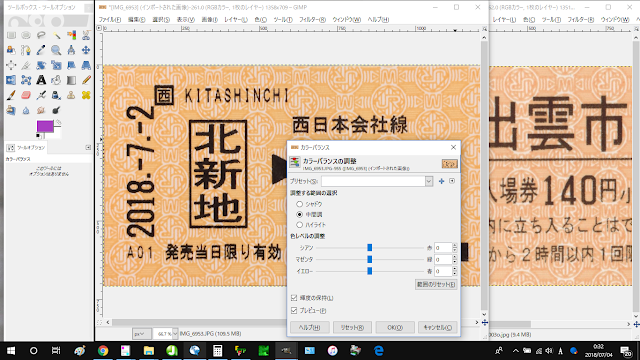Click OK in Color Balance dialog
Screen dimensions: 640x360
pos(395,327)
